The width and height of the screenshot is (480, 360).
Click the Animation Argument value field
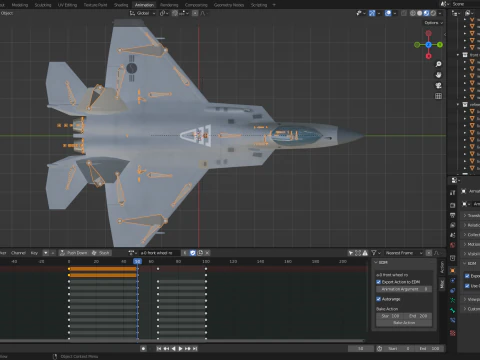click(x=404, y=289)
